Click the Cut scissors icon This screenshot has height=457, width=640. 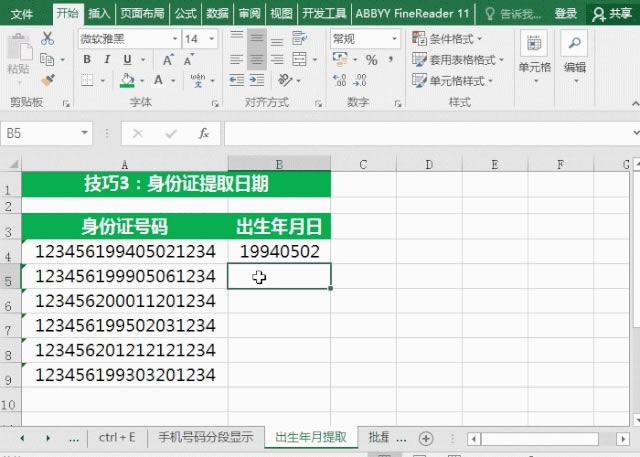pos(47,39)
